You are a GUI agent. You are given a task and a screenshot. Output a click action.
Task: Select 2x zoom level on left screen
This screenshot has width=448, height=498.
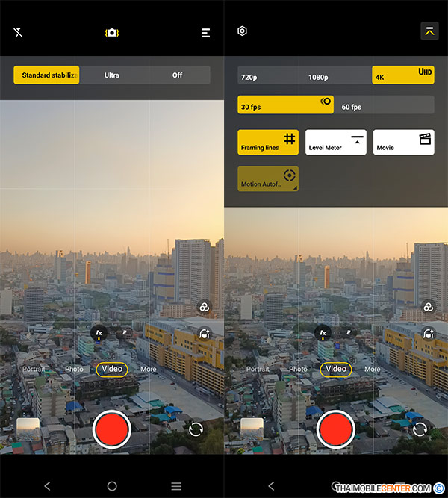point(124,333)
